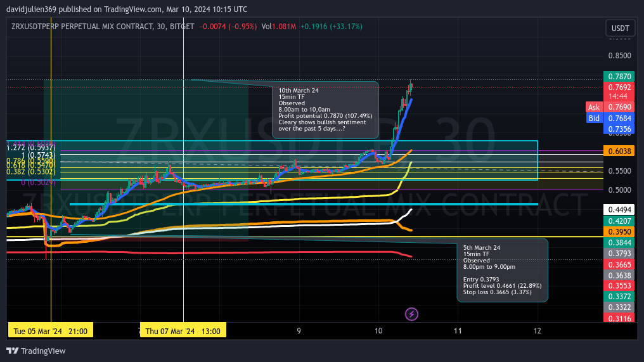Click the TradingView wordmark at bottom left
This screenshot has width=644, height=362.
tap(43, 351)
